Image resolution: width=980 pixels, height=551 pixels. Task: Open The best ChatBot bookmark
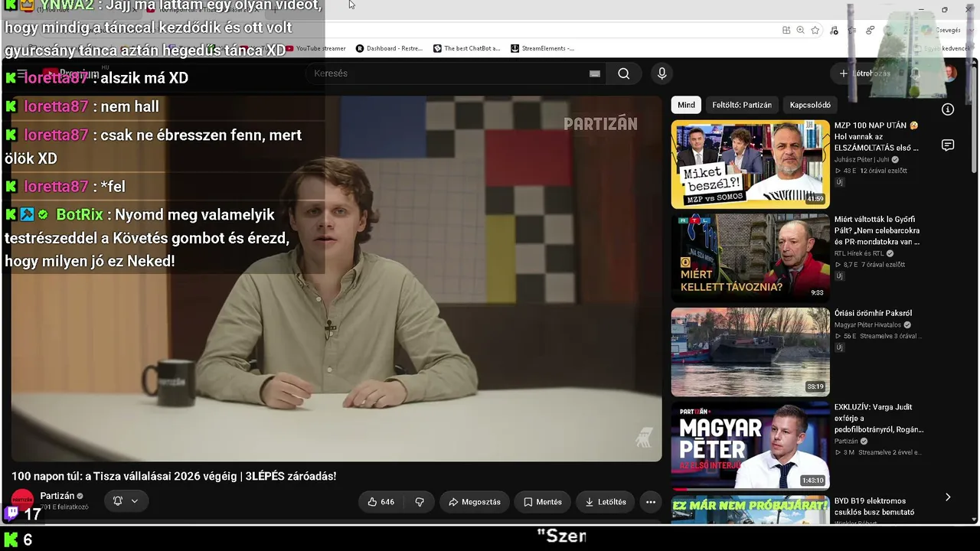pos(467,48)
